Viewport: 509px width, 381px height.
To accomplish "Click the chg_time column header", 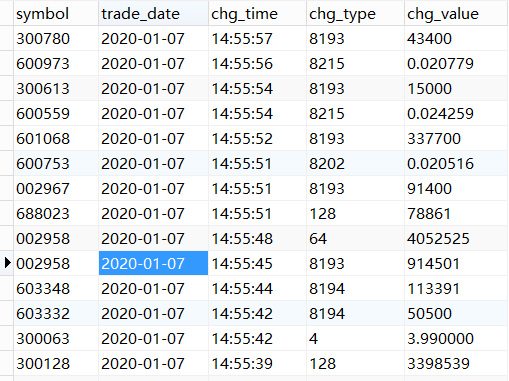I will pyautogui.click(x=257, y=14).
